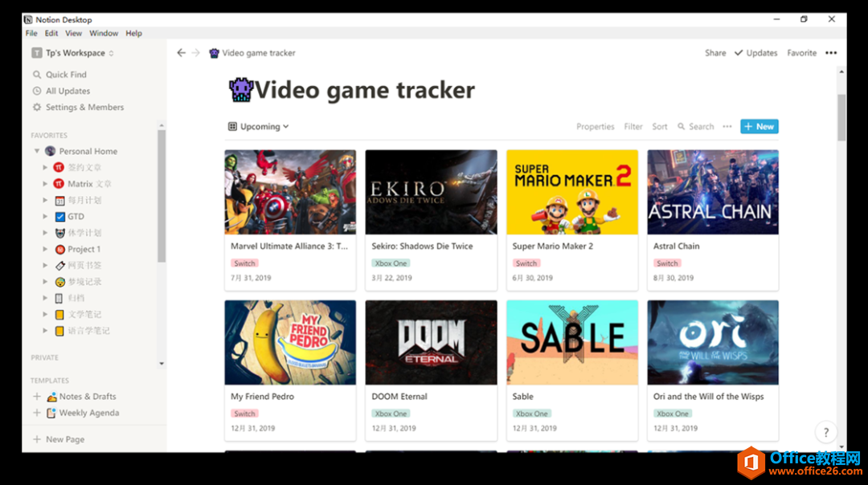Click the GTD checkbox page icon
Image resolution: width=868 pixels, height=485 pixels.
coord(59,217)
